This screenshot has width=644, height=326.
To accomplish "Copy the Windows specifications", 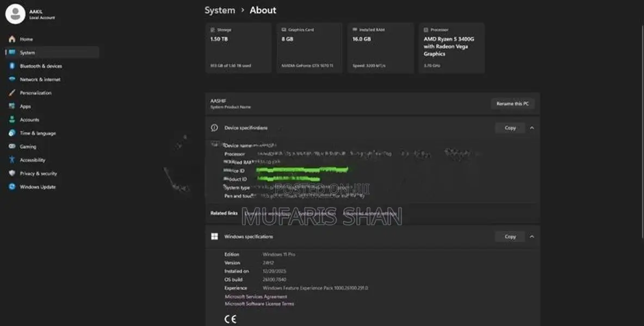I will (x=510, y=236).
